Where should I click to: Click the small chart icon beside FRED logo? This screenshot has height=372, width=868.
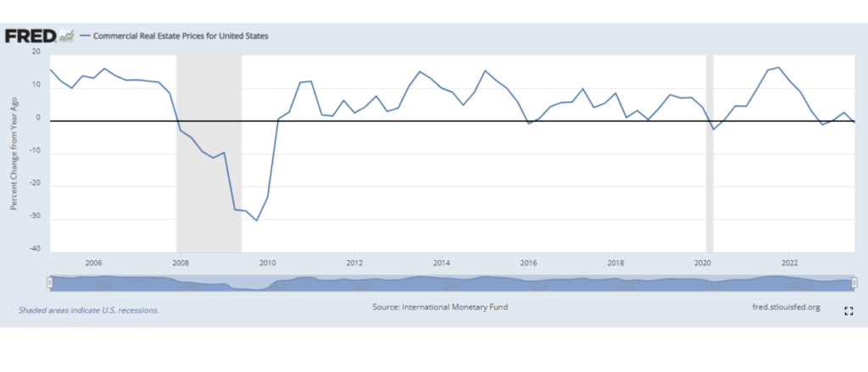tap(65, 36)
